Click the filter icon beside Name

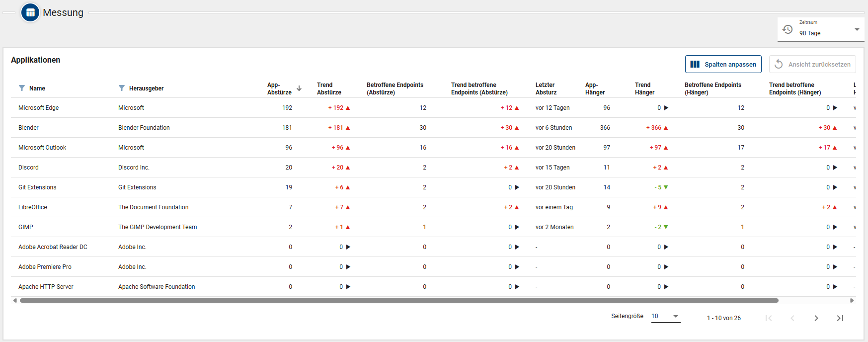tap(22, 88)
